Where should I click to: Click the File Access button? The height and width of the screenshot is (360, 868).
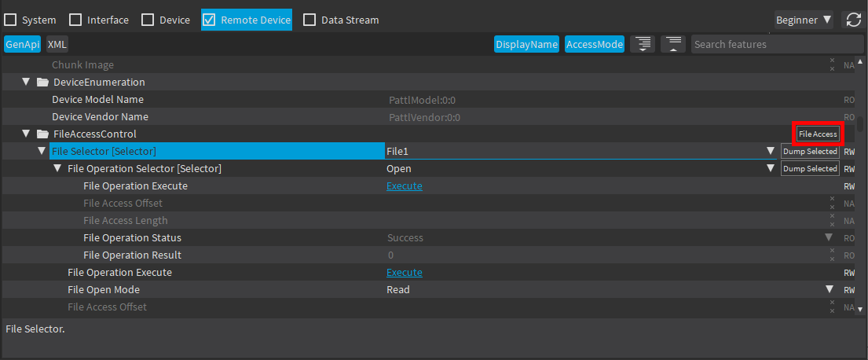click(x=818, y=134)
